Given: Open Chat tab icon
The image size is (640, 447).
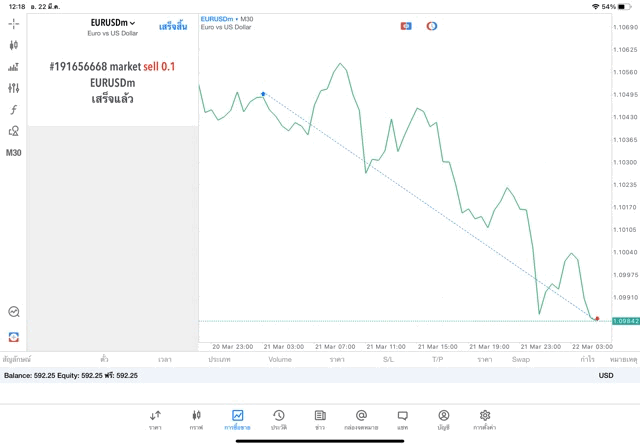Looking at the screenshot, I should pyautogui.click(x=402, y=419).
